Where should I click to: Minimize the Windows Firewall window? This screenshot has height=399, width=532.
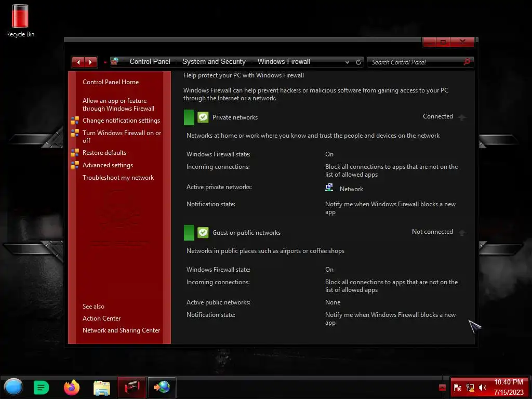[x=430, y=42]
